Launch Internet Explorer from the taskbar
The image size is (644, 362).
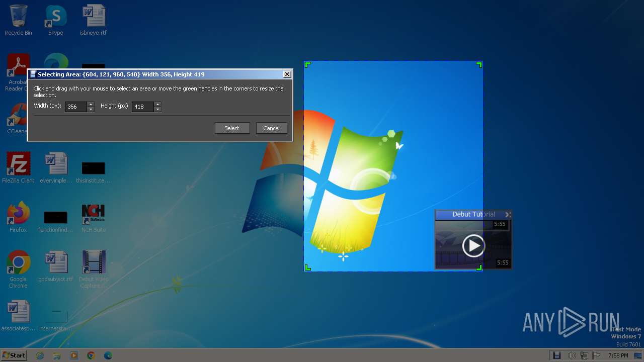40,355
